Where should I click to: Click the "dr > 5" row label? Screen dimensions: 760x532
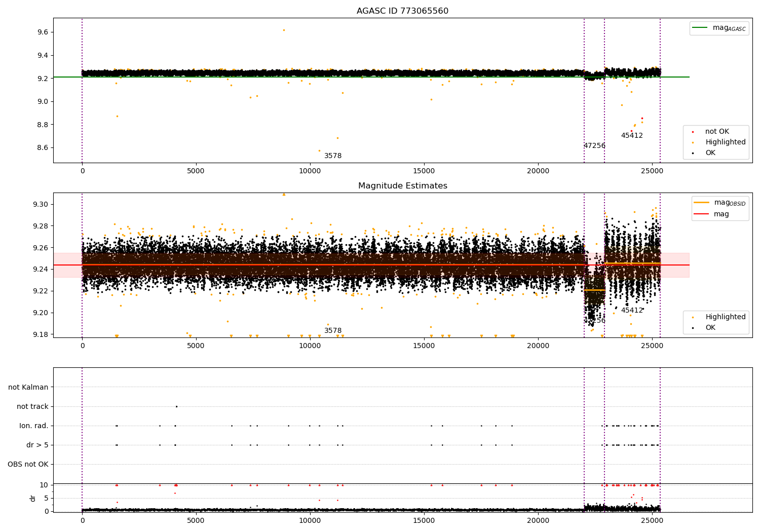tap(37, 445)
